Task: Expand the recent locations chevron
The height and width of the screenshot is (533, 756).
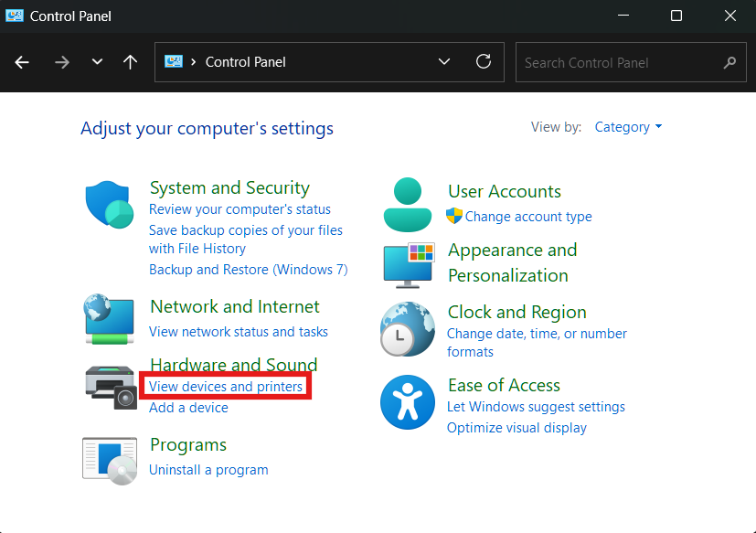Action: tap(97, 62)
